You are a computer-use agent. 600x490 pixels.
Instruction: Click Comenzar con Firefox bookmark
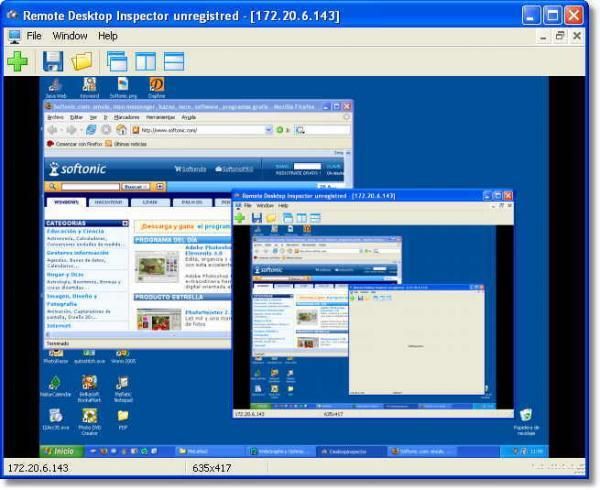[75, 144]
